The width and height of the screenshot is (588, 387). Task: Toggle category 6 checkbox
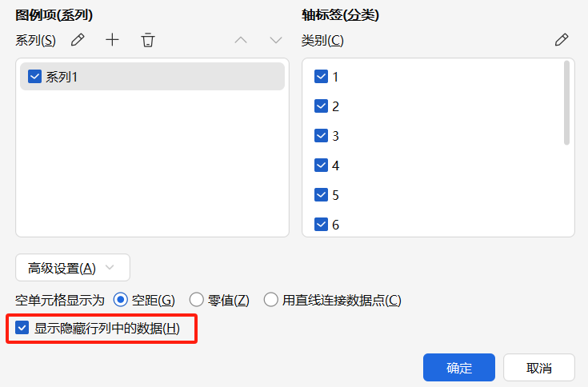point(322,225)
